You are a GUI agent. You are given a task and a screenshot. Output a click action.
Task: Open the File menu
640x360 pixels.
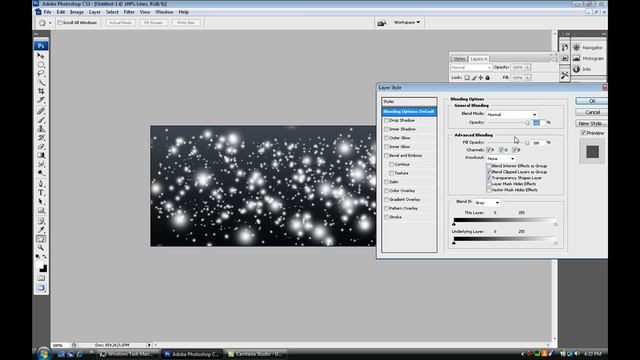[x=47, y=12]
